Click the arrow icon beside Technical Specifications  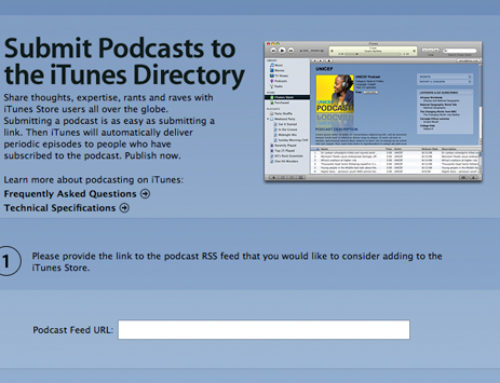pos(124,208)
